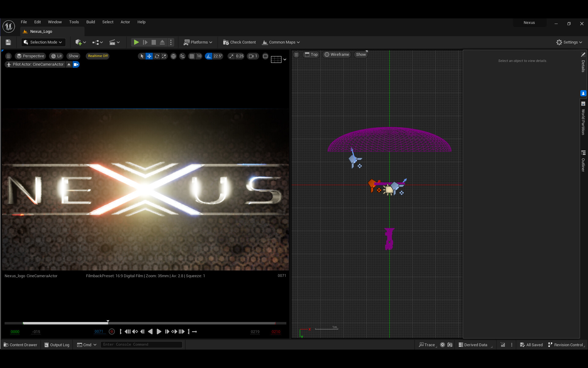Click the console command input field
Viewport: 588px width, 368px height.
coord(141,344)
